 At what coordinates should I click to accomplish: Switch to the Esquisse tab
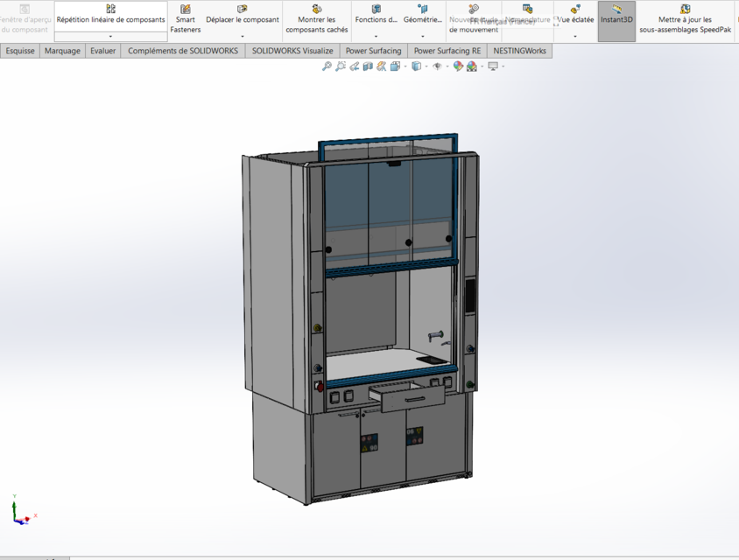[x=19, y=51]
